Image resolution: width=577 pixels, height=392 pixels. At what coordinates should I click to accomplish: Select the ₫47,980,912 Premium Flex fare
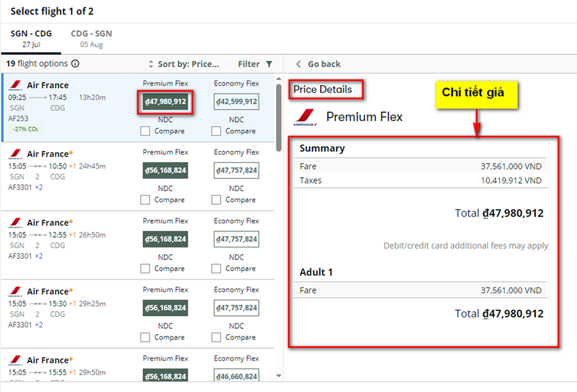(x=165, y=102)
